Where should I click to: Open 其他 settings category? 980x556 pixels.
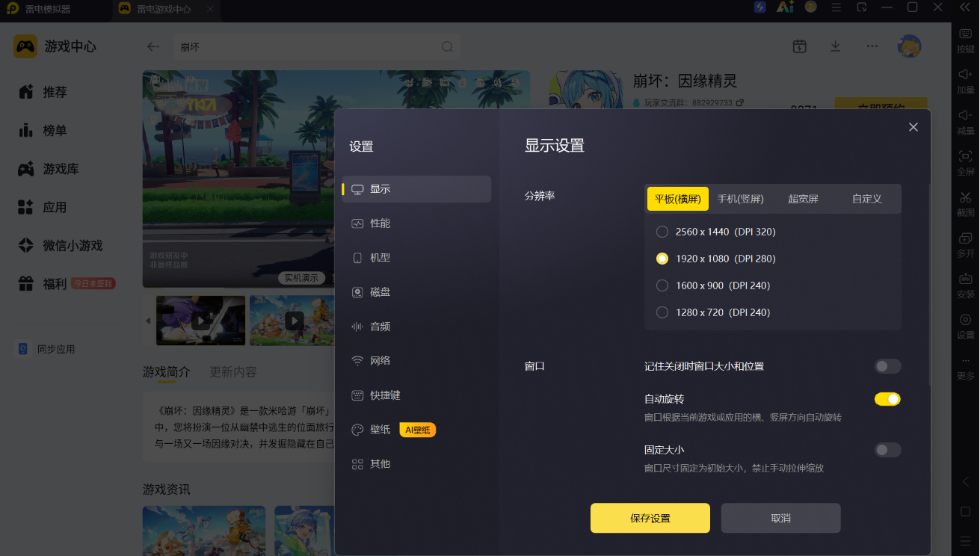pyautogui.click(x=416, y=464)
